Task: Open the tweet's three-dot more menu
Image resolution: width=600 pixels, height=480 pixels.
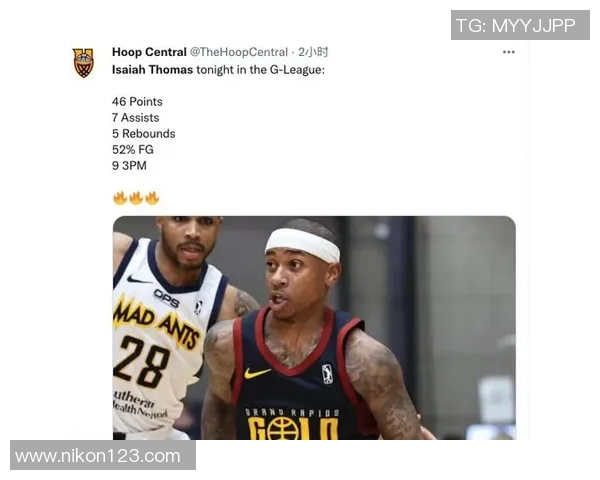Action: coord(509,52)
